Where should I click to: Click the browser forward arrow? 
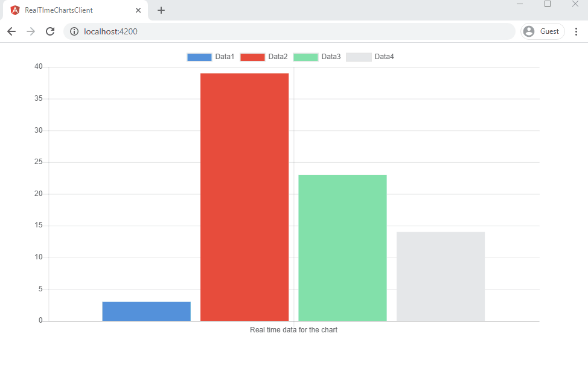click(x=31, y=31)
